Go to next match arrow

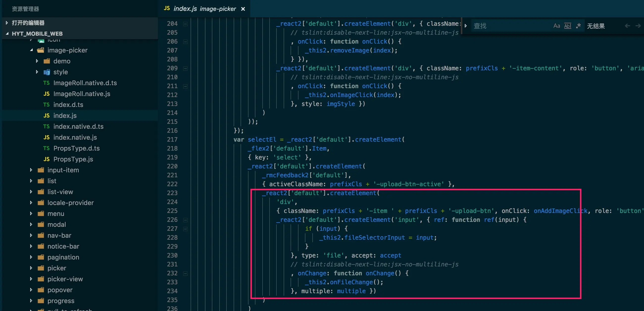coord(638,26)
